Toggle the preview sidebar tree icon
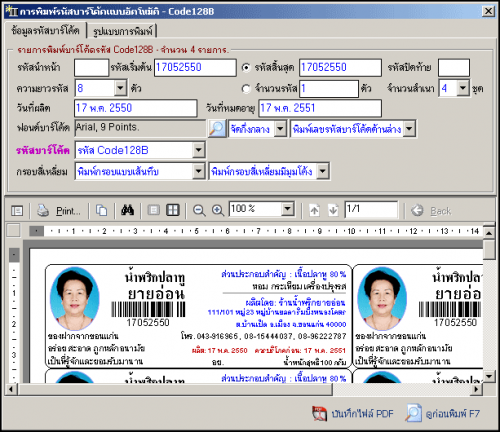 coord(17,211)
